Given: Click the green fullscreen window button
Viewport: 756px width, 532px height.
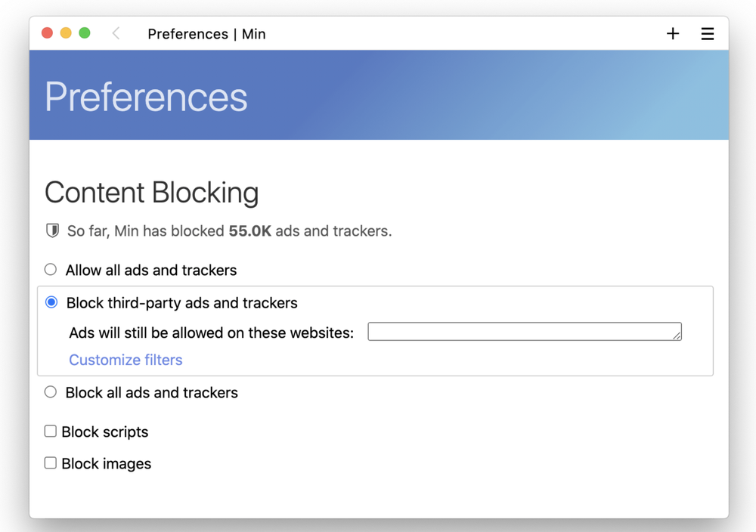Looking at the screenshot, I should click(x=85, y=32).
